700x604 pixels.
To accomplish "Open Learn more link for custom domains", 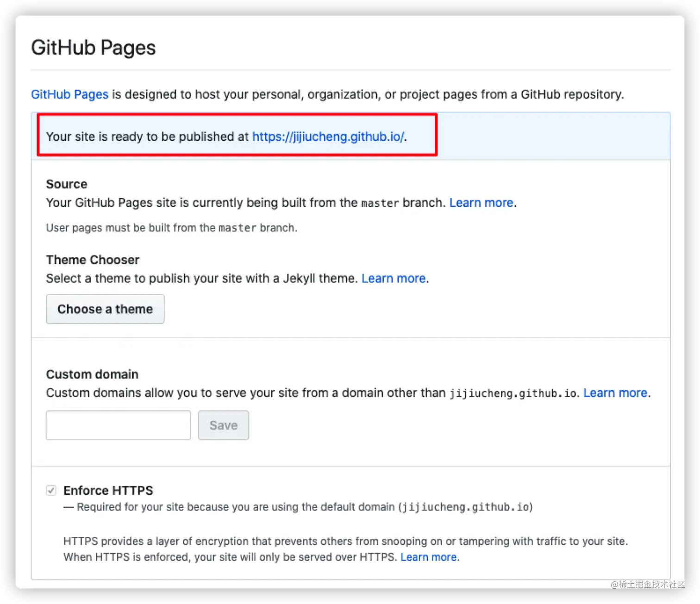I will tap(615, 393).
